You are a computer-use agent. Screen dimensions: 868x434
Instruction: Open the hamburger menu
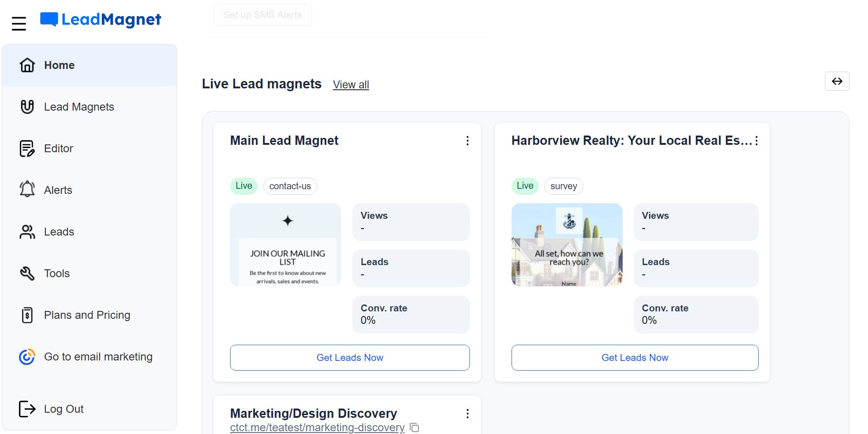[19, 23]
